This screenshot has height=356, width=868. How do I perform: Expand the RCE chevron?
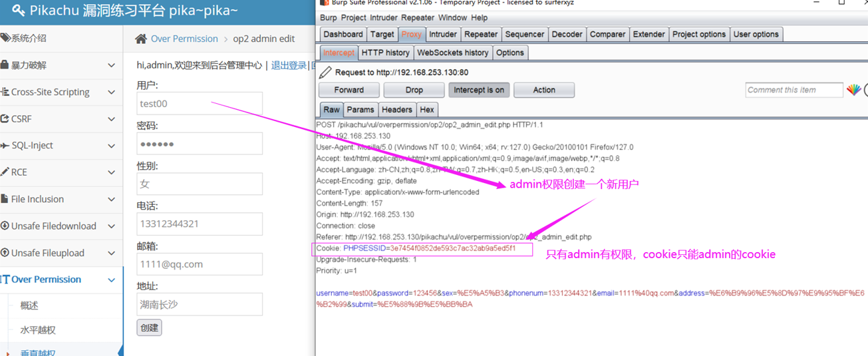point(111,172)
